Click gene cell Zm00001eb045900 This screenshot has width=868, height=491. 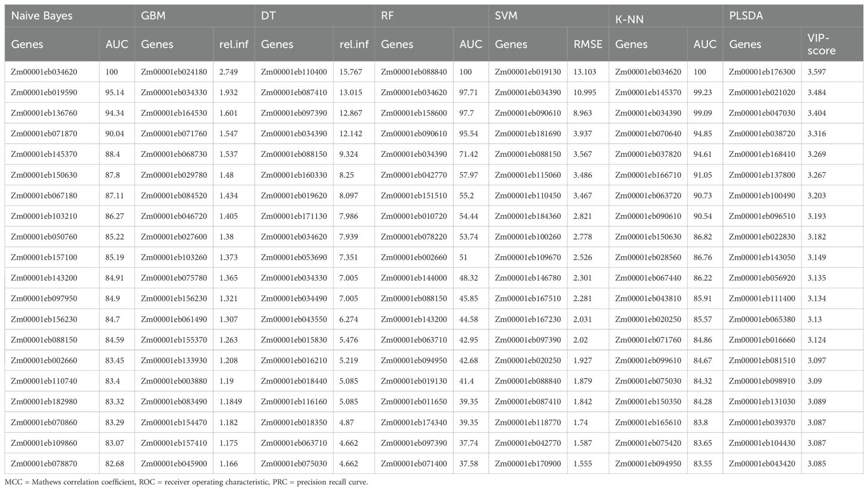(x=174, y=464)
